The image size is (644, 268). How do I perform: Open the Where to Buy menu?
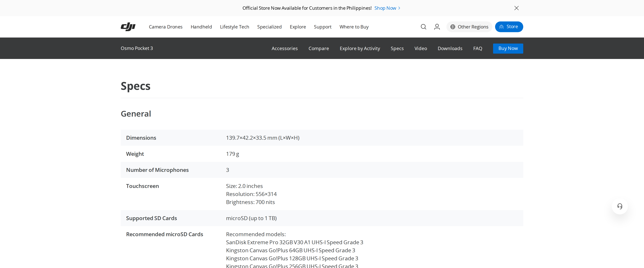[x=354, y=27]
